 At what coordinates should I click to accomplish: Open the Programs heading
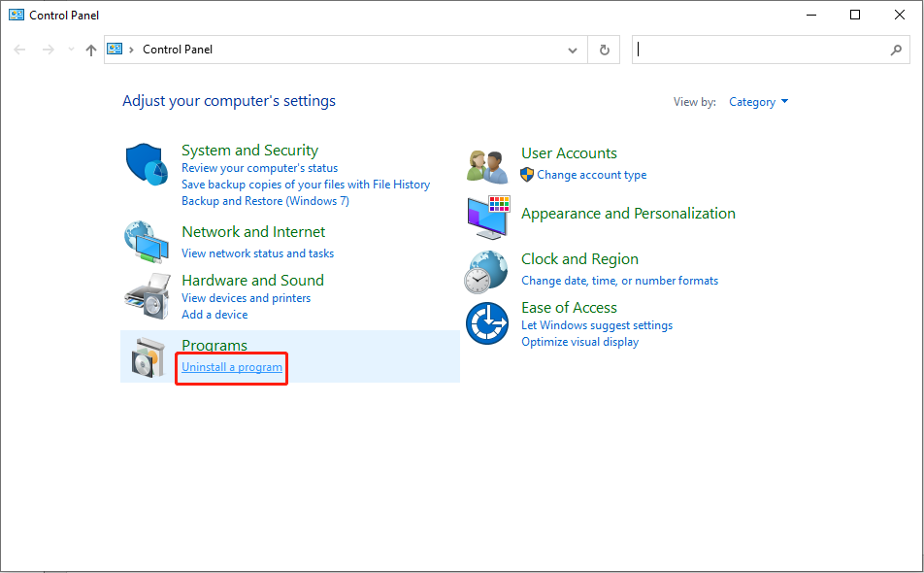tap(214, 346)
